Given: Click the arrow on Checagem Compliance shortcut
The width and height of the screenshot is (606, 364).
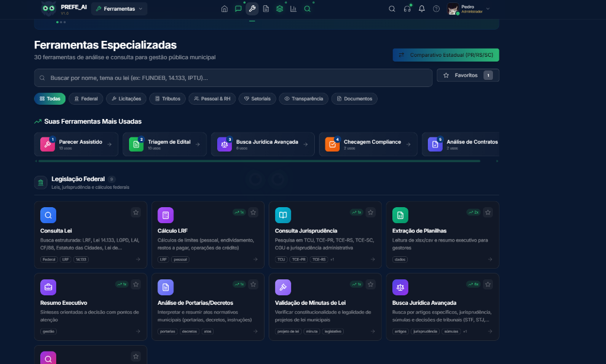Looking at the screenshot, I should tap(408, 144).
